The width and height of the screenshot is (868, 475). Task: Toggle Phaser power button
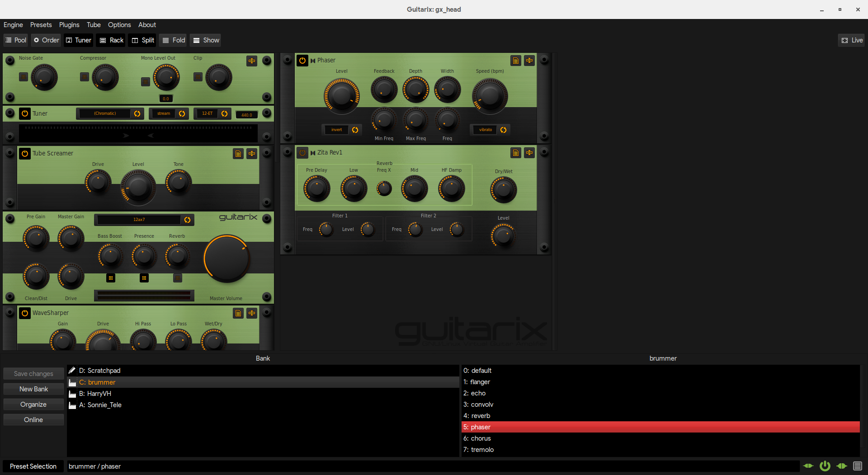click(x=302, y=61)
